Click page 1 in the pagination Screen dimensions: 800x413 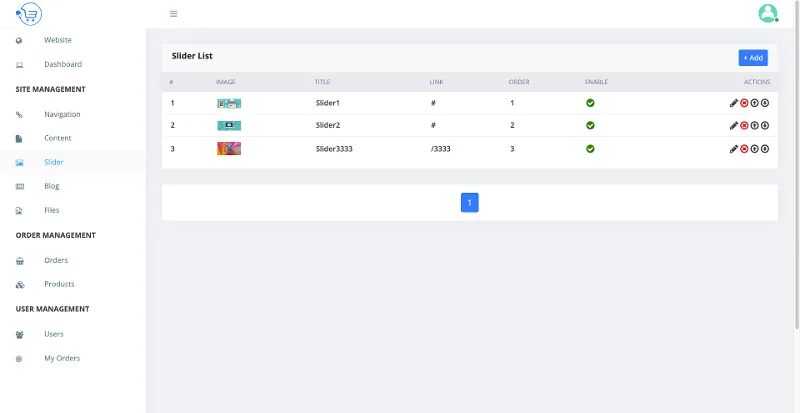click(x=470, y=203)
